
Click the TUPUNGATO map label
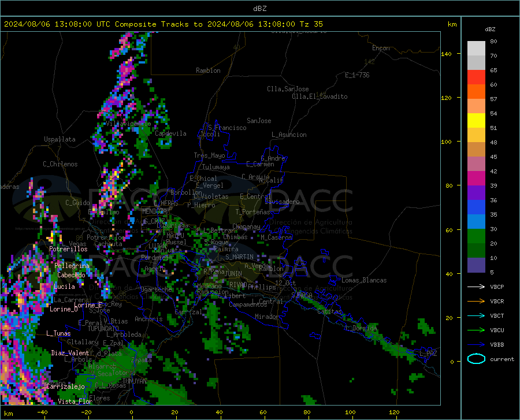click(103, 329)
